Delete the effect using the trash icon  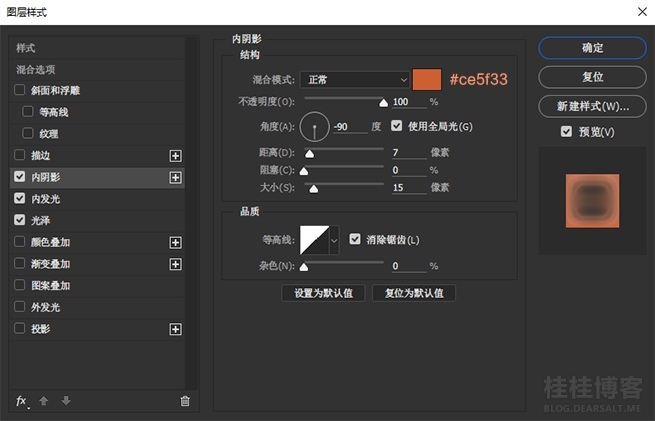point(185,401)
